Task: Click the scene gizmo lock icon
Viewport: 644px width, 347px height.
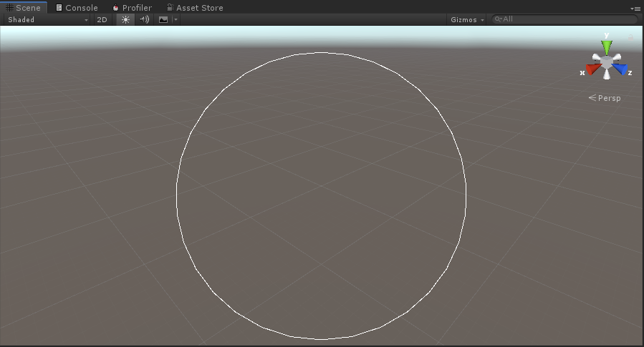Action: (630, 38)
